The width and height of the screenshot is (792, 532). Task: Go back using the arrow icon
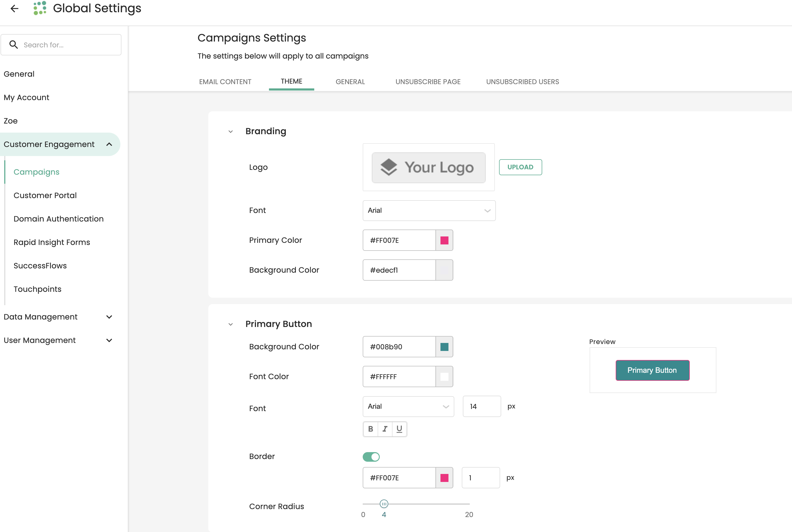(14, 9)
